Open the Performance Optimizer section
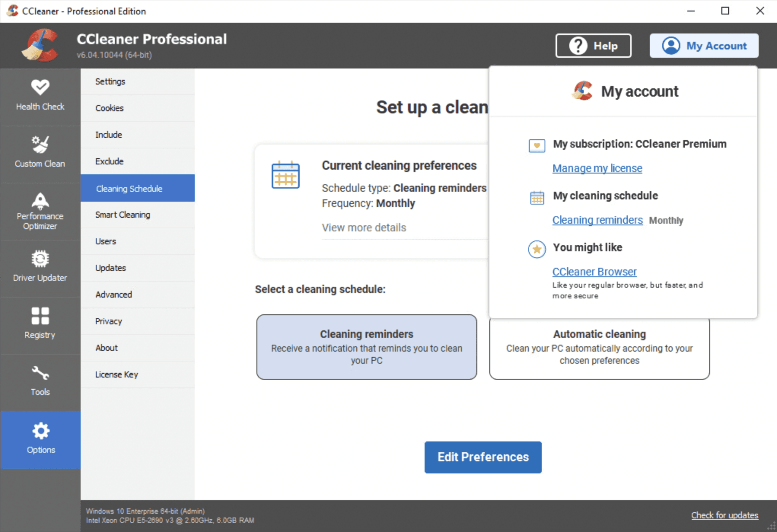 point(40,210)
